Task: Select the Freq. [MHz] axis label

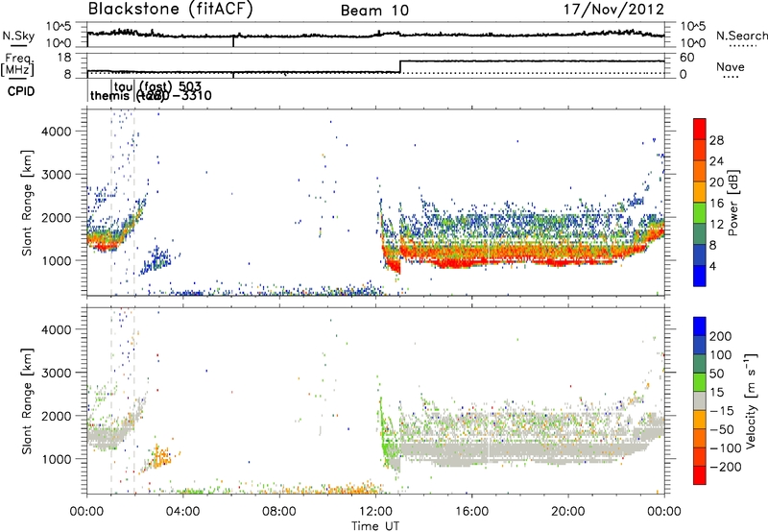Action: pos(18,64)
